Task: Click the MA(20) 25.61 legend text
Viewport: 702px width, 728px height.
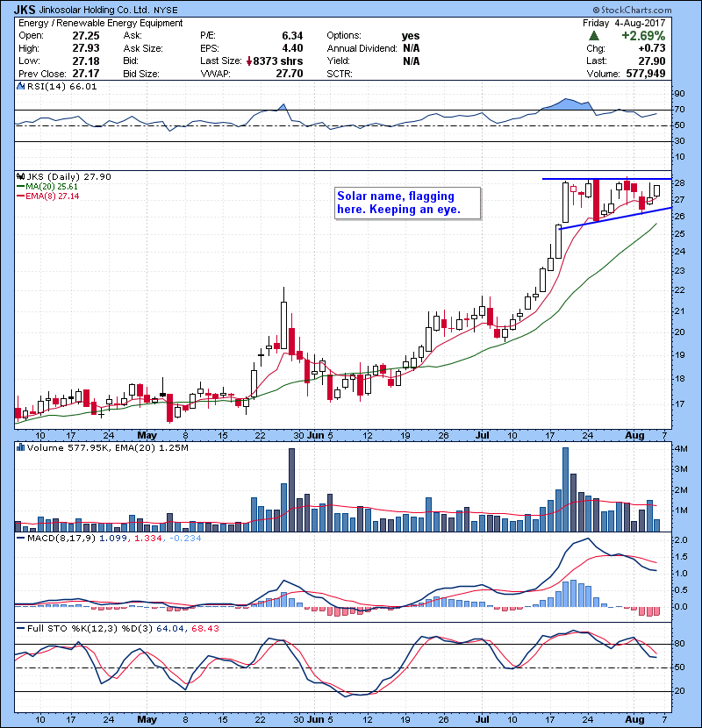Action: 52,187
